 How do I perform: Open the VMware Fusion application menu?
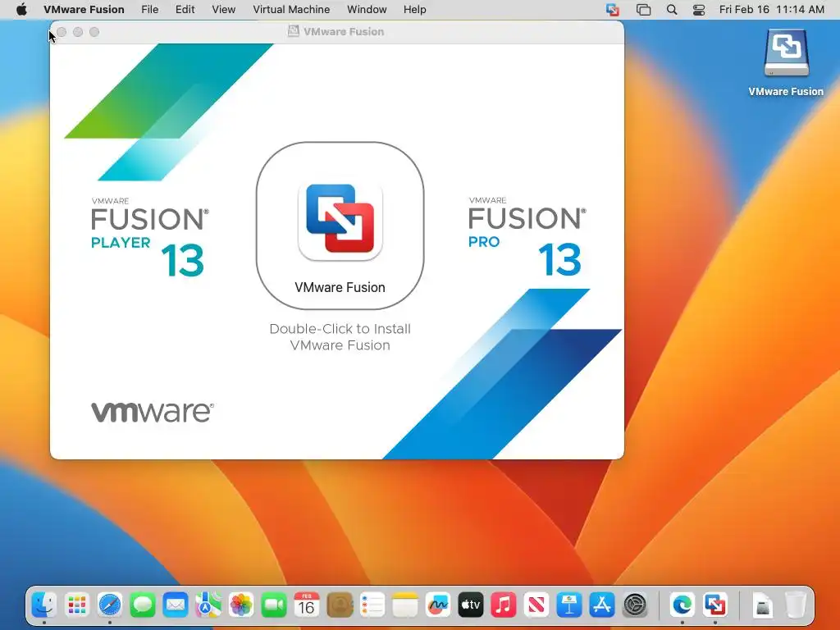[x=84, y=10]
